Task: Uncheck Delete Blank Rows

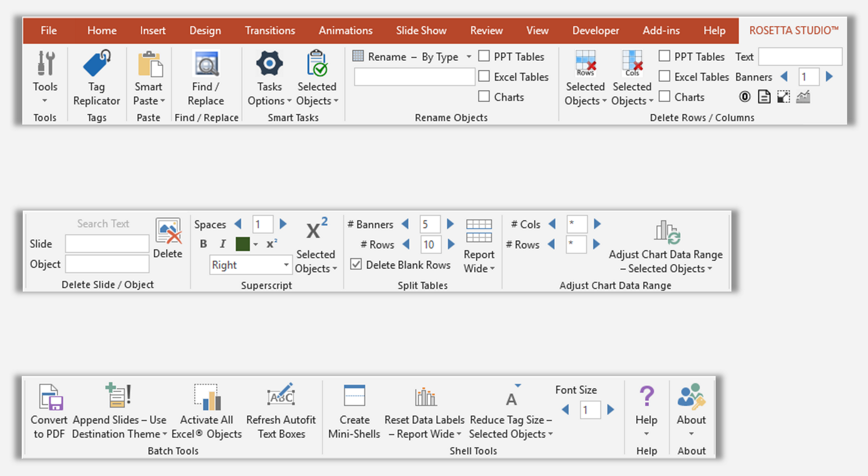Action: coord(356,264)
